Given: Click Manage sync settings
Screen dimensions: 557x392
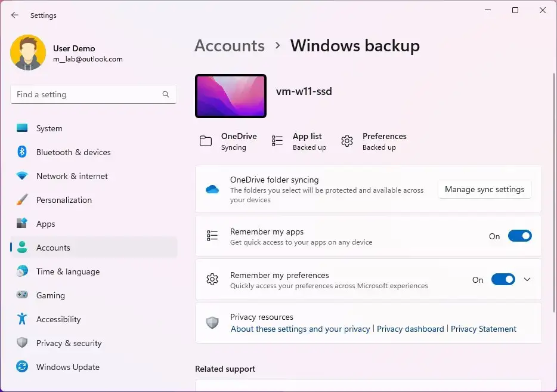Looking at the screenshot, I should coord(484,189).
